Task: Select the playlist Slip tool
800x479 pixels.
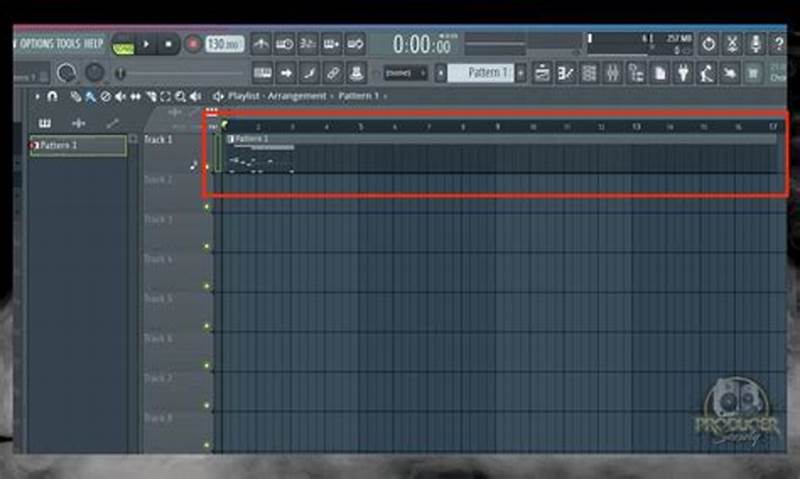Action: pyautogui.click(x=135, y=96)
